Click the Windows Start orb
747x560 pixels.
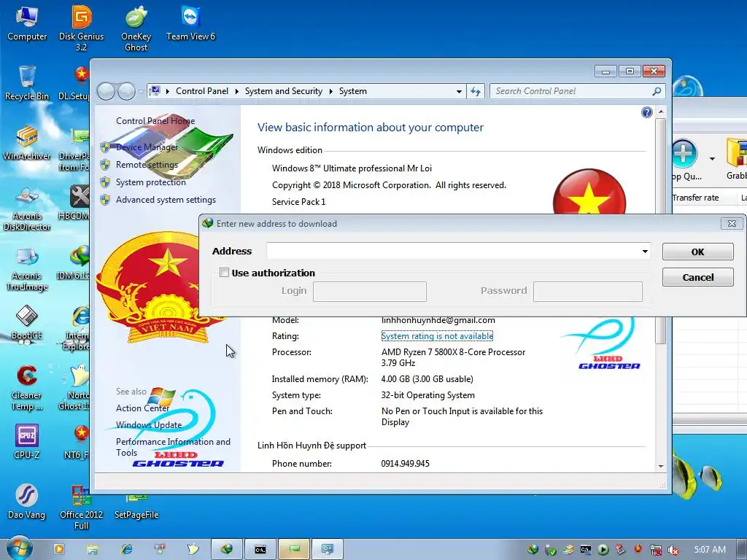(19, 548)
